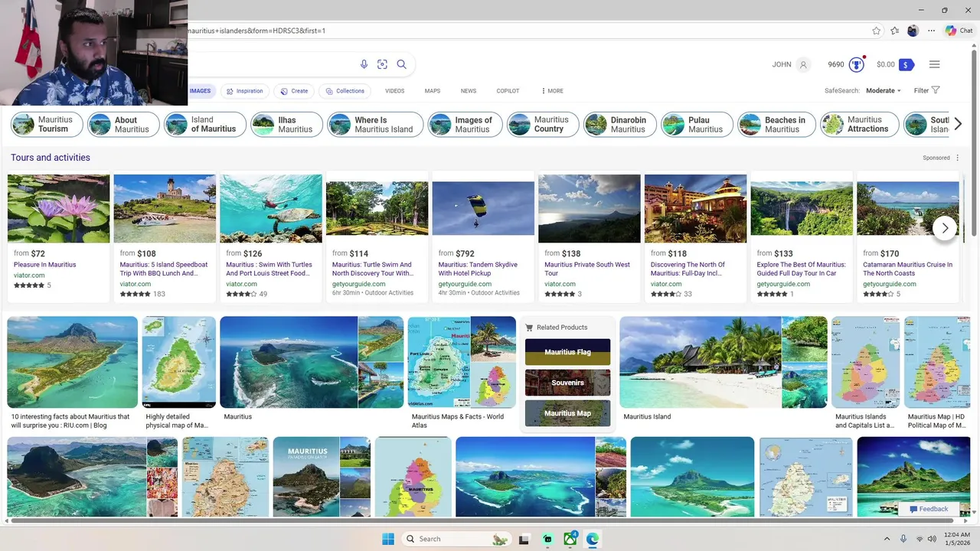Switch to the VIDEOS tab
Image resolution: width=980 pixels, height=551 pixels.
coord(394,91)
